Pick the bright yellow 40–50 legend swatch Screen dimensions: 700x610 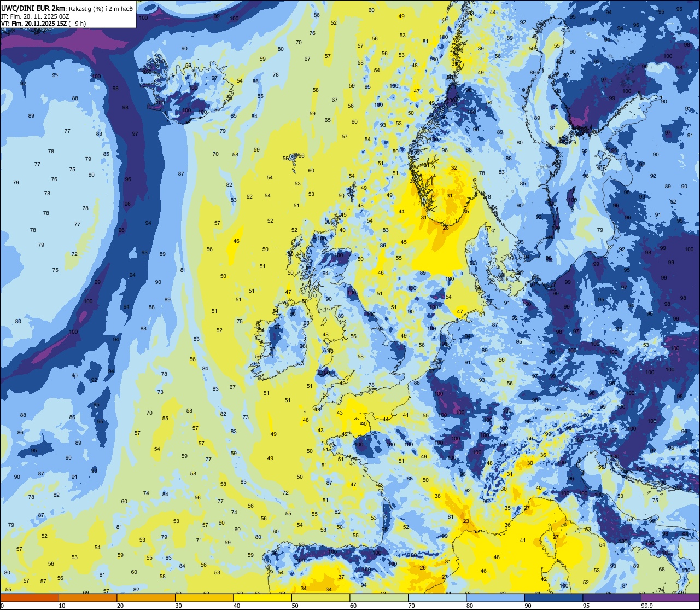[262, 597]
